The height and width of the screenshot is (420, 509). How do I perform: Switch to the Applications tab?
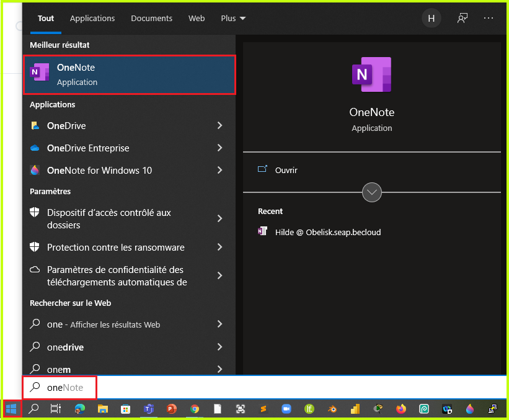pos(92,18)
